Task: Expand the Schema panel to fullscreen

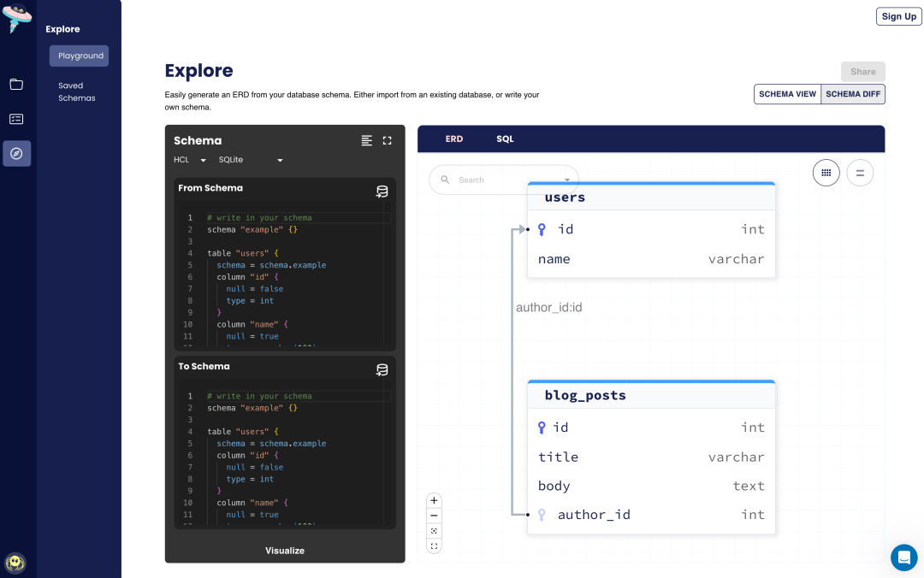Action: (x=388, y=140)
